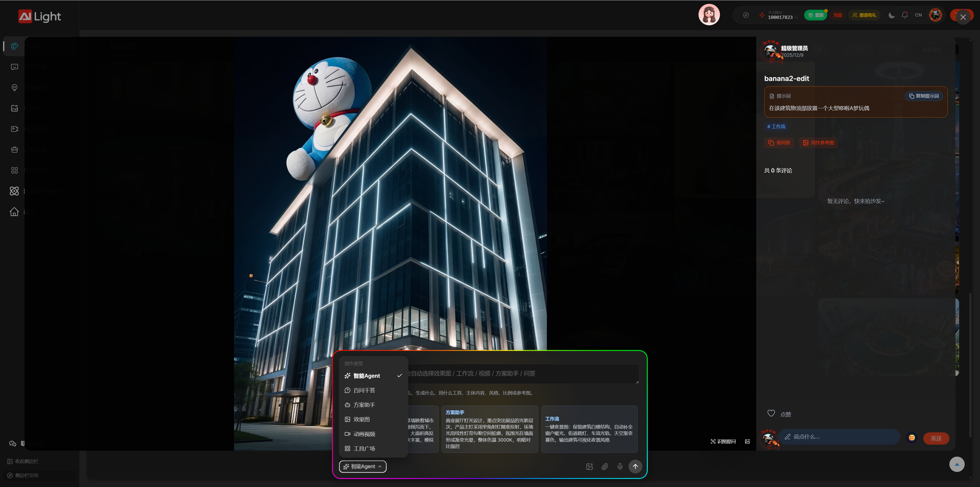Click the 邀请有礼 invite button

coord(864,15)
